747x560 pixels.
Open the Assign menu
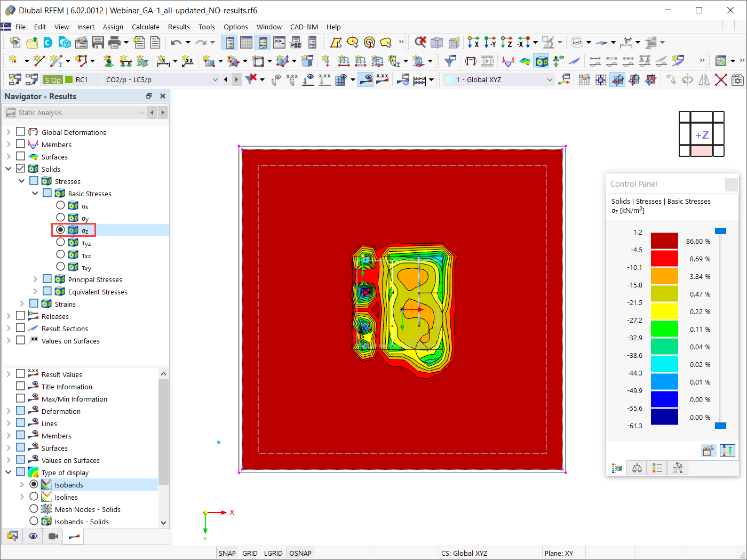click(113, 27)
